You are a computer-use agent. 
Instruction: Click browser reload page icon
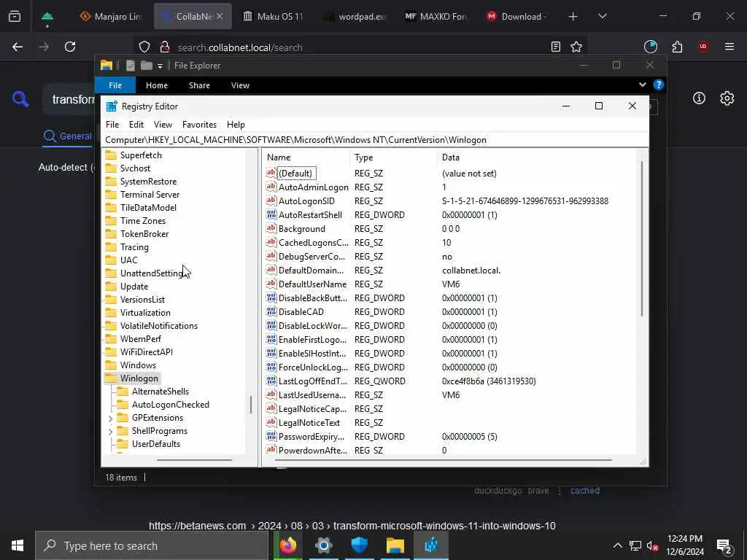tap(70, 47)
